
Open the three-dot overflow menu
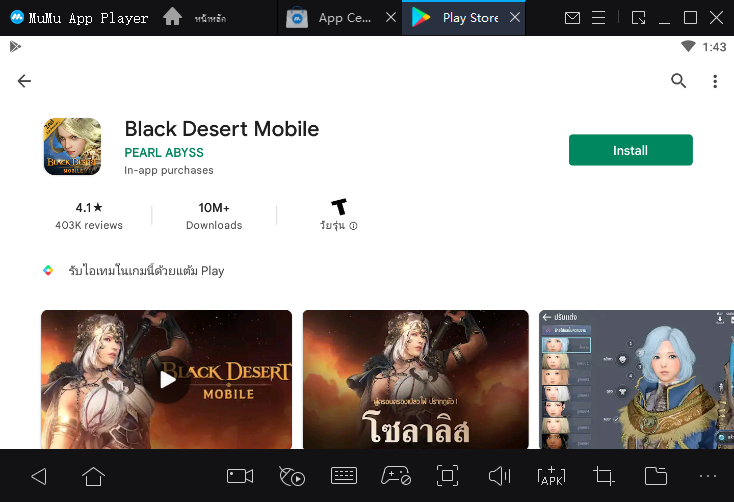coord(715,81)
